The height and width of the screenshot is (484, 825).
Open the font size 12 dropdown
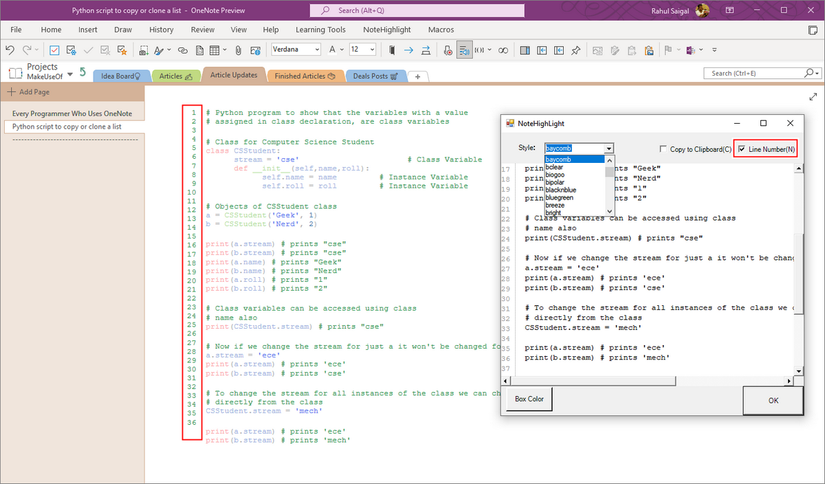pos(371,49)
